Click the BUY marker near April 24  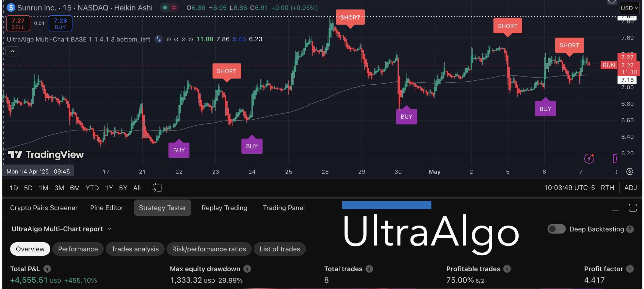coord(252,146)
